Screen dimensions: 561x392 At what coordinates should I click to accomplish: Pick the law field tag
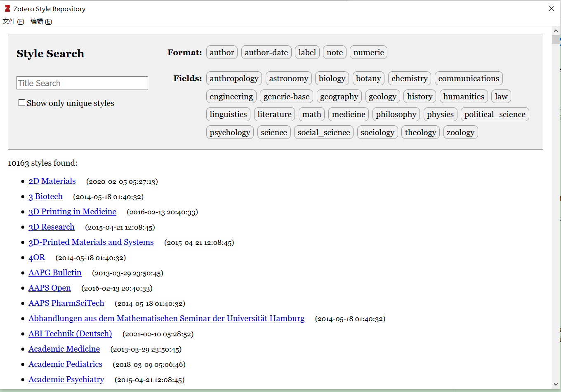(501, 96)
